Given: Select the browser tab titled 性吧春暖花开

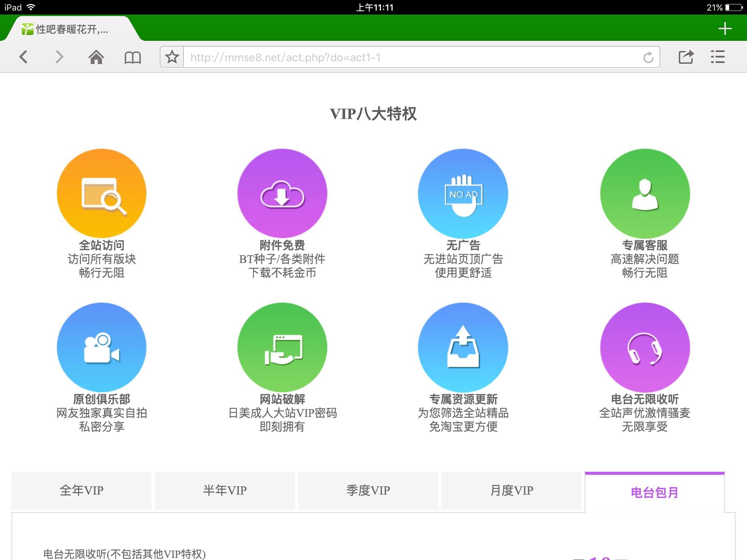Looking at the screenshot, I should point(71,29).
